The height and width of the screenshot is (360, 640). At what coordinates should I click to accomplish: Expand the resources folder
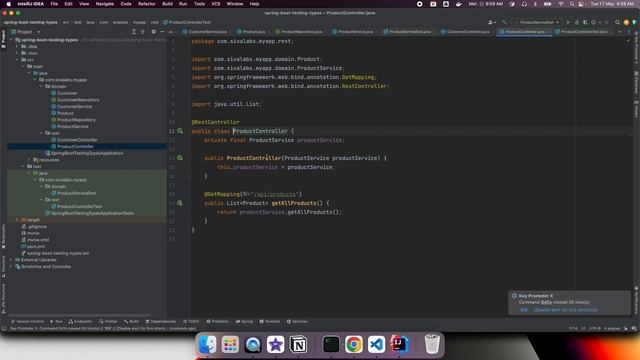tap(29, 160)
